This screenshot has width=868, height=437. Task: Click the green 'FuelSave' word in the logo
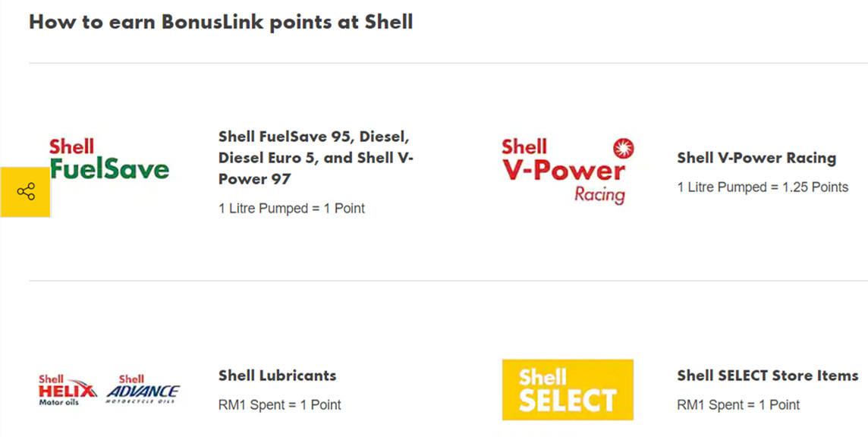109,168
